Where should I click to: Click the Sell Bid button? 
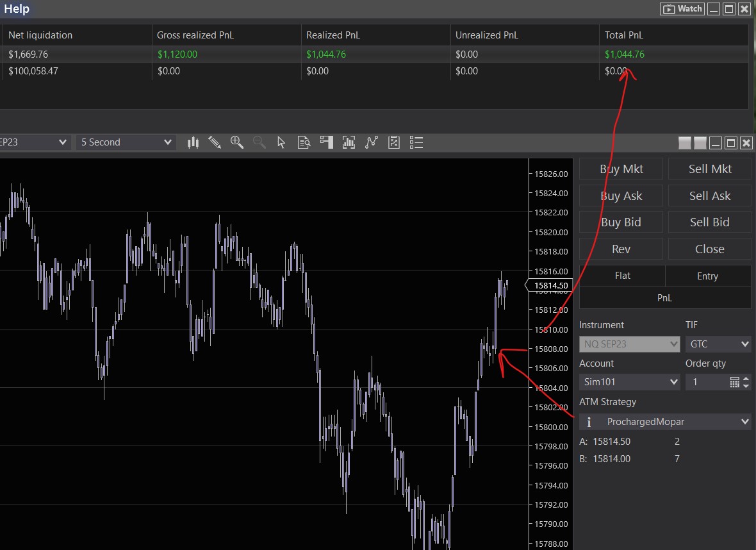(x=710, y=222)
